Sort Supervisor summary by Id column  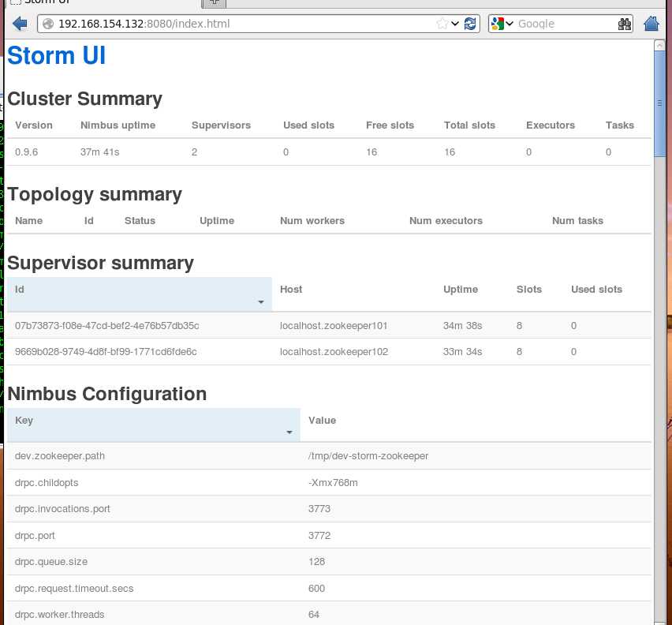(x=140, y=294)
